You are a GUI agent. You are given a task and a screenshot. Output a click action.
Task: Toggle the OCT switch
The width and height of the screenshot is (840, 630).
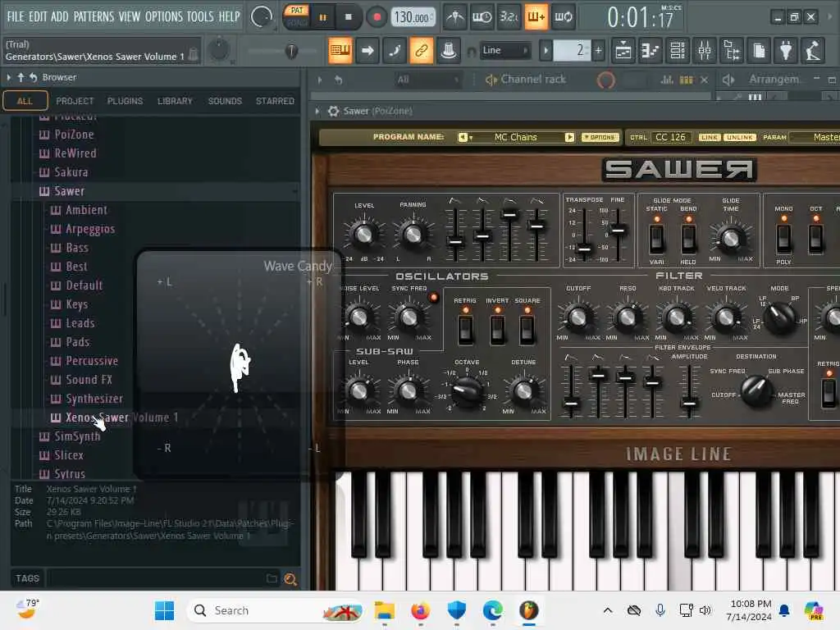(816, 239)
